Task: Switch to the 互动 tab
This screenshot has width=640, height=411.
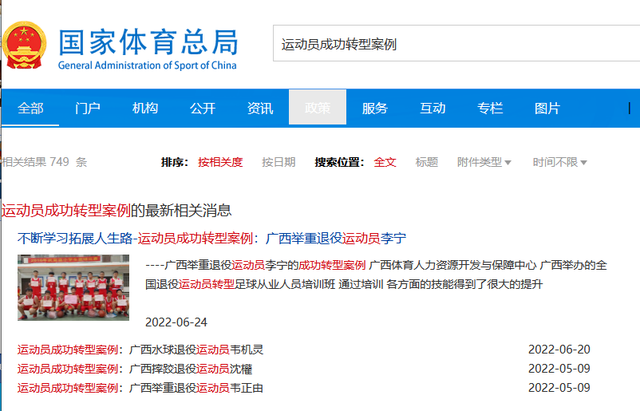Action: pyautogui.click(x=433, y=108)
